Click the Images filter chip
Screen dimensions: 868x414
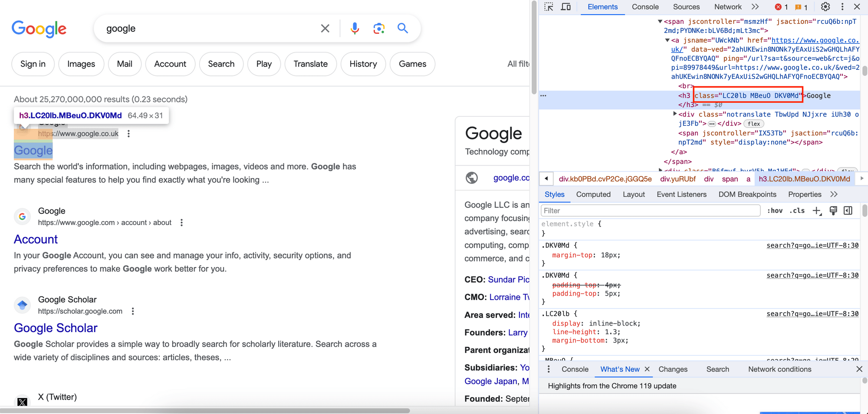tap(81, 64)
